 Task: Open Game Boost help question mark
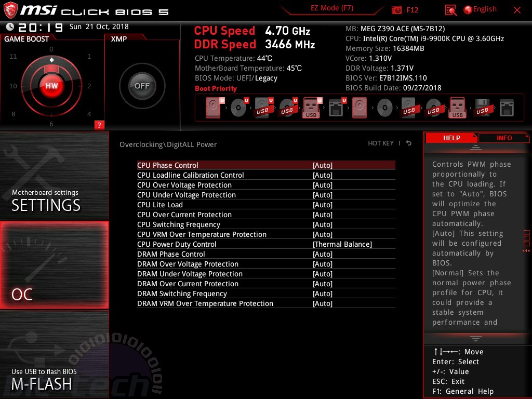[99, 125]
